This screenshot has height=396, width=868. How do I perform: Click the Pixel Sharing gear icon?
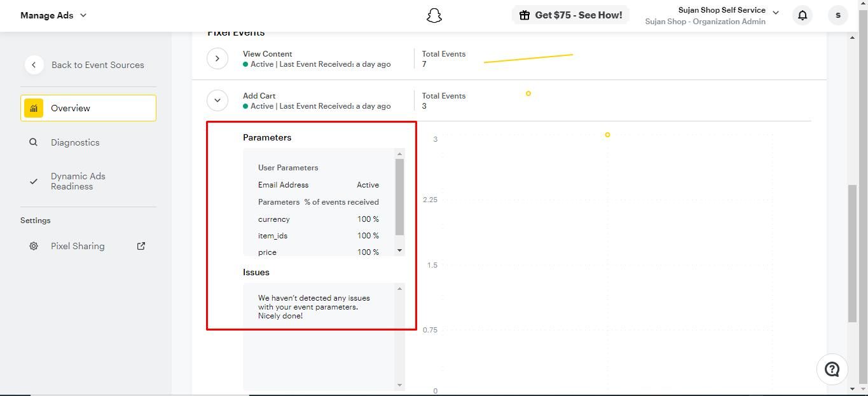pos(34,246)
